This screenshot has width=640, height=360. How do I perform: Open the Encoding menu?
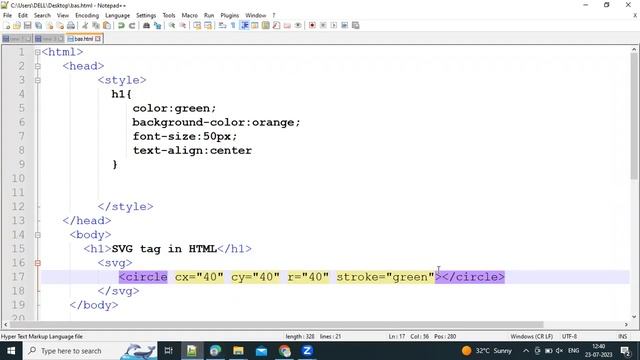pyautogui.click(x=87, y=15)
